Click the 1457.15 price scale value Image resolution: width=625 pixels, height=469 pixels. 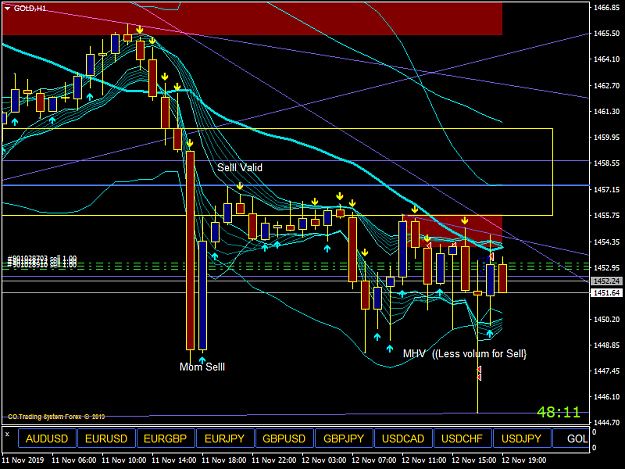click(607, 189)
